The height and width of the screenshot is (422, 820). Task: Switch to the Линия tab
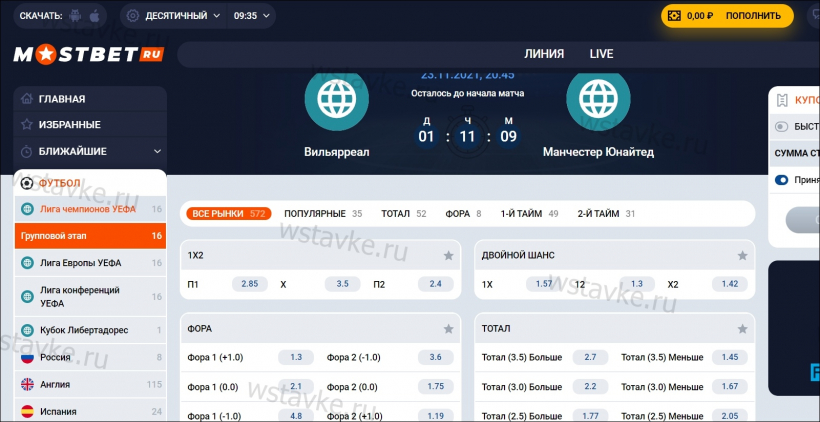[544, 54]
